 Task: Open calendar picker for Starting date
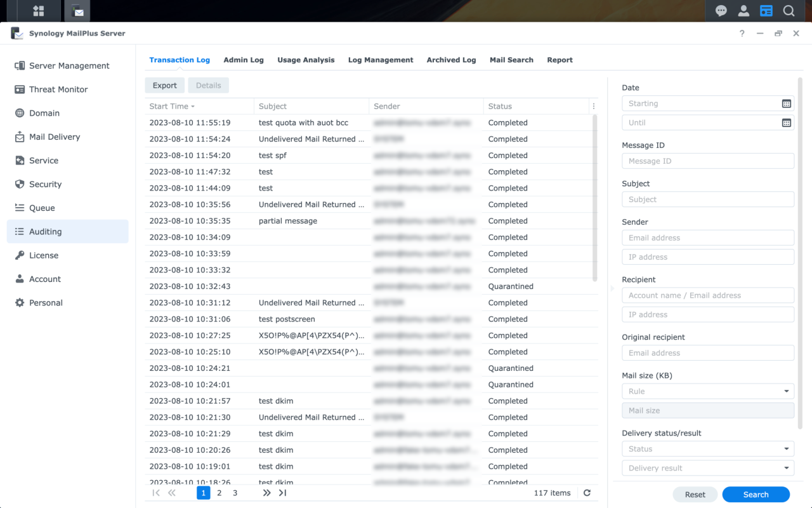[x=786, y=104]
